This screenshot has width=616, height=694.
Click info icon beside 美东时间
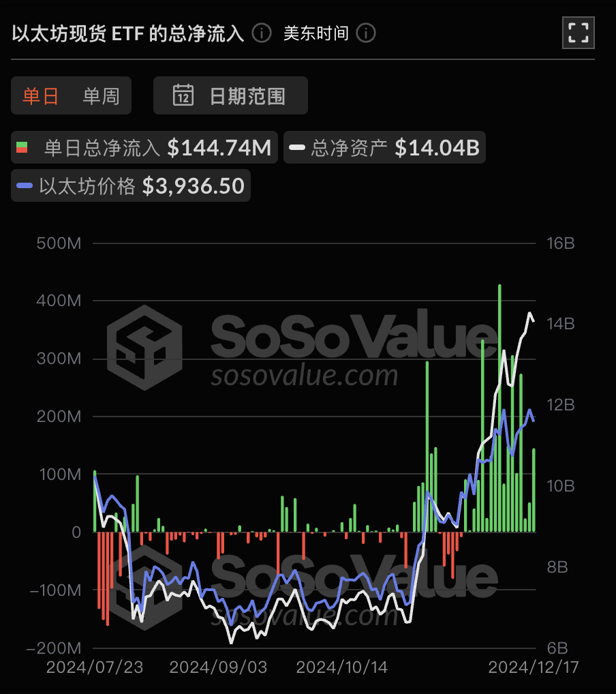366,33
